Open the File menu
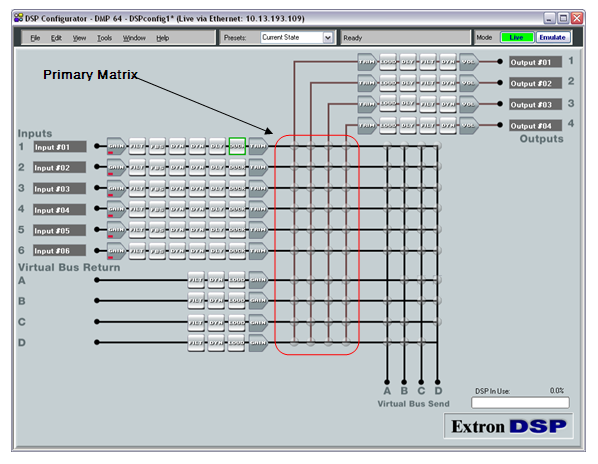The height and width of the screenshot is (464, 598). click(35, 38)
